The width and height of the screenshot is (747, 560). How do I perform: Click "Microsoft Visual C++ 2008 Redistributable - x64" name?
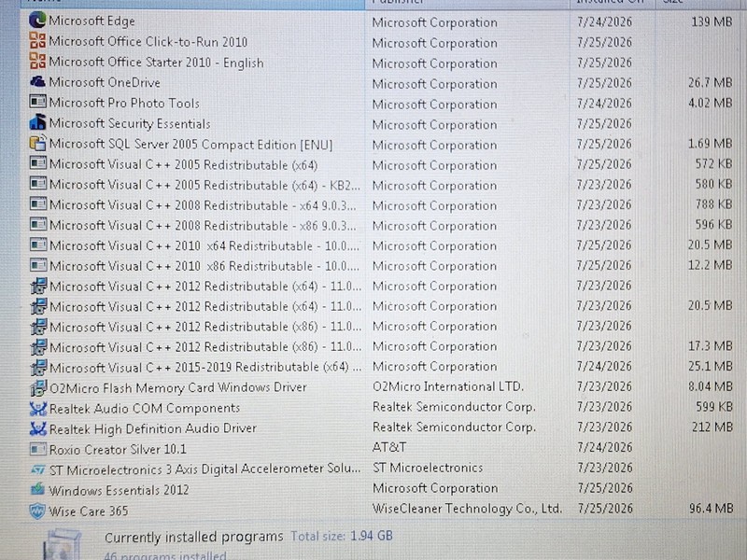[x=203, y=205]
